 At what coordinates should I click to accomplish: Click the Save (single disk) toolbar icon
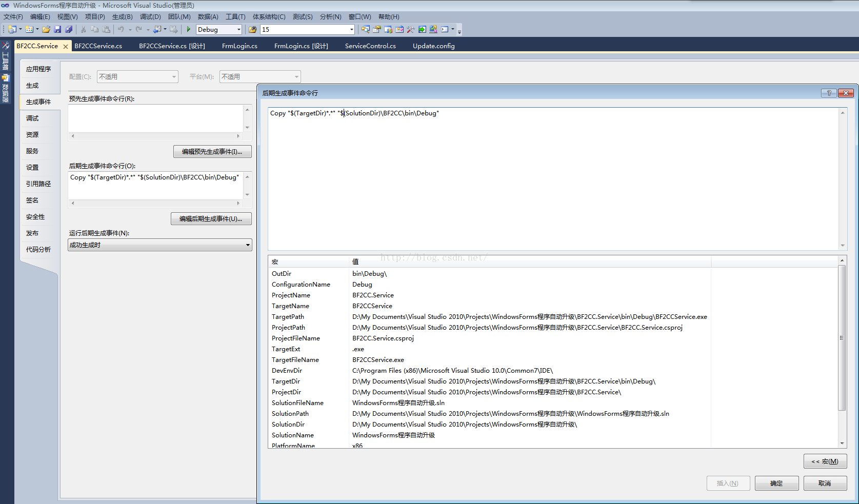[57, 29]
